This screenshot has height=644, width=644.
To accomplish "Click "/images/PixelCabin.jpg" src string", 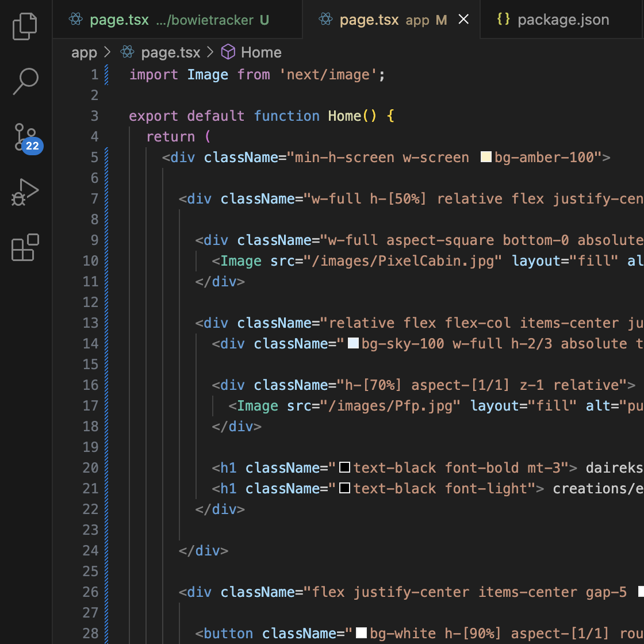I will [x=402, y=261].
